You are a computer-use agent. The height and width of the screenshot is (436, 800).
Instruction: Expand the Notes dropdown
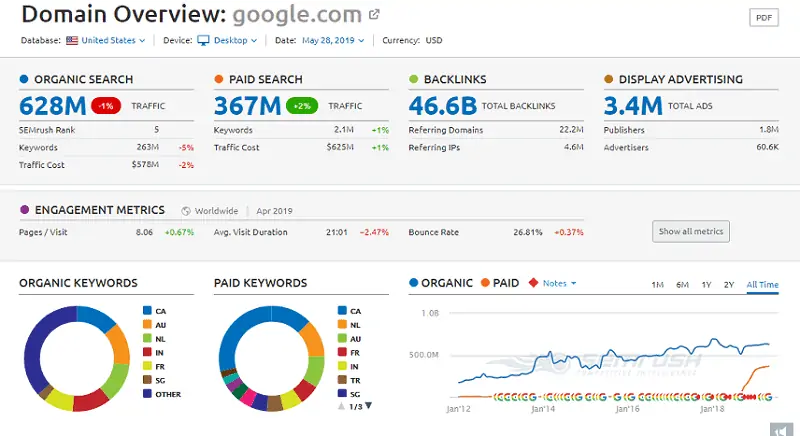(560, 284)
